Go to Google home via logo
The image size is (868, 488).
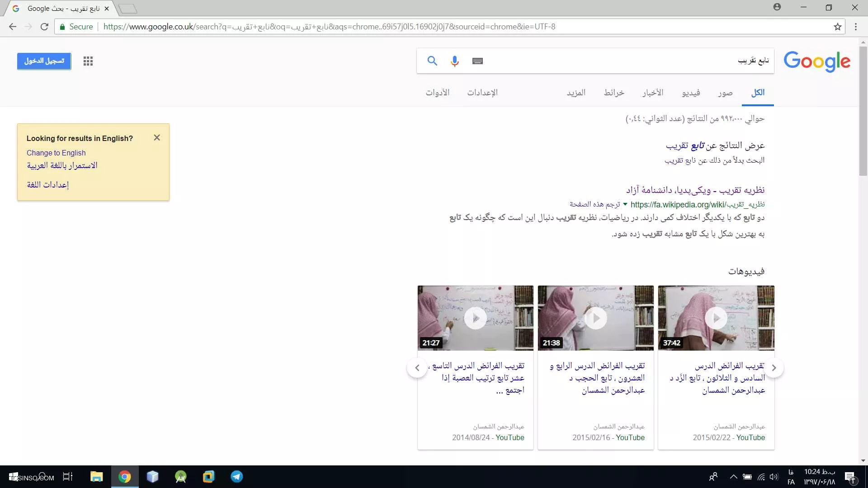(x=817, y=61)
